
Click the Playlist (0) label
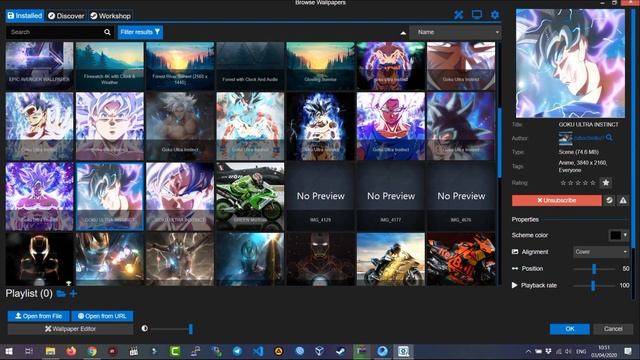coord(29,293)
